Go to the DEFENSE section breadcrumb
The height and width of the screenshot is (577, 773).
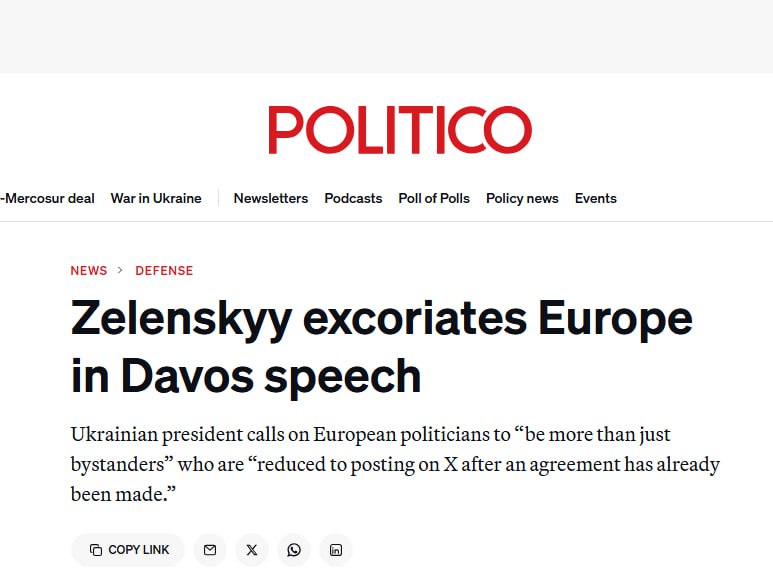coord(164,271)
